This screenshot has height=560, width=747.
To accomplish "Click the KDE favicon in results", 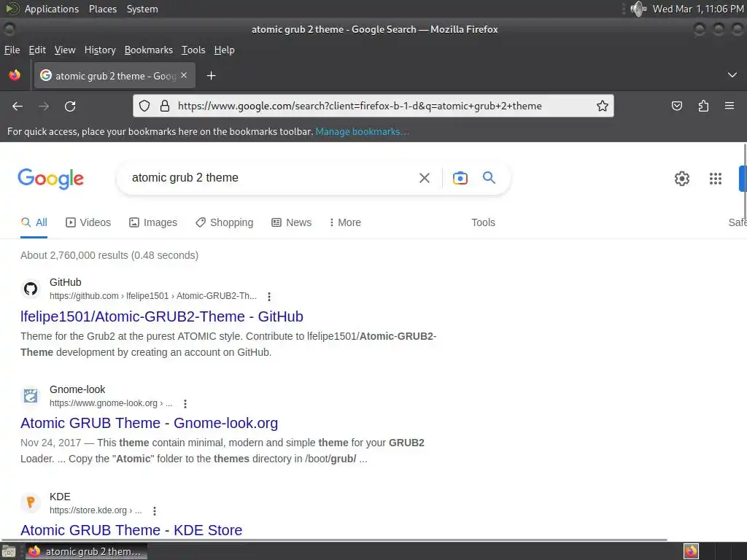I will 31,502.
